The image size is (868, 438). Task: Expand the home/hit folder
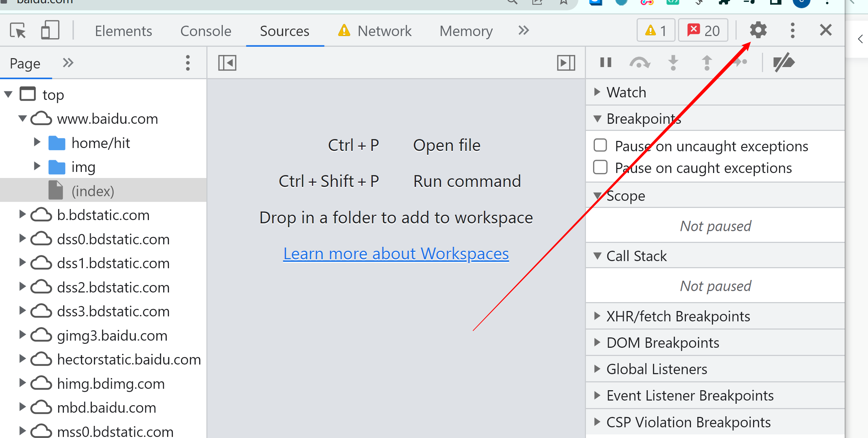click(x=37, y=142)
